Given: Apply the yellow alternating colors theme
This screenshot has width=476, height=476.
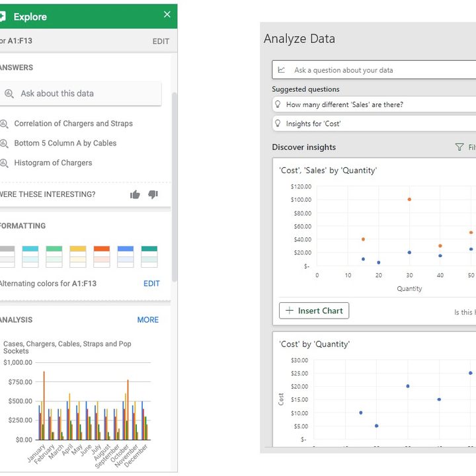Looking at the screenshot, I should (x=78, y=257).
